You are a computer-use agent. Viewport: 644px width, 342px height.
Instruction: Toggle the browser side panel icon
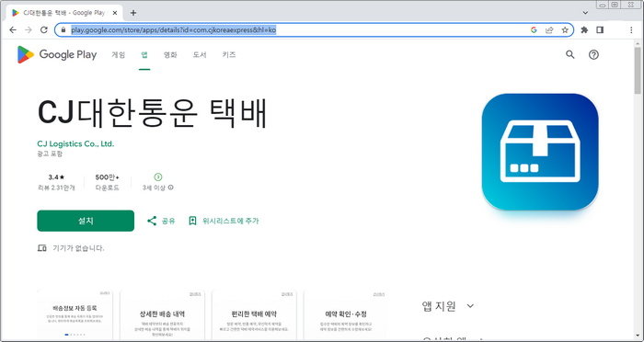(x=600, y=30)
